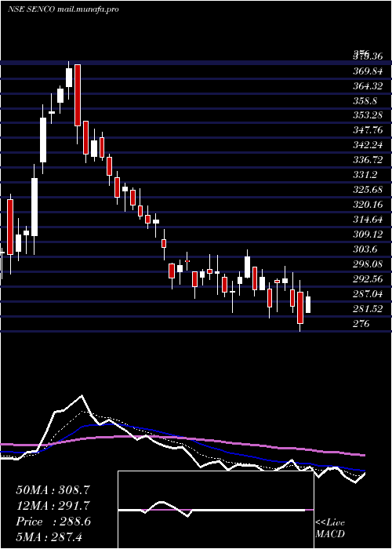The height and width of the screenshot is (549, 392).
Task: Select the 320.16 price axis label
Action: [368, 205]
